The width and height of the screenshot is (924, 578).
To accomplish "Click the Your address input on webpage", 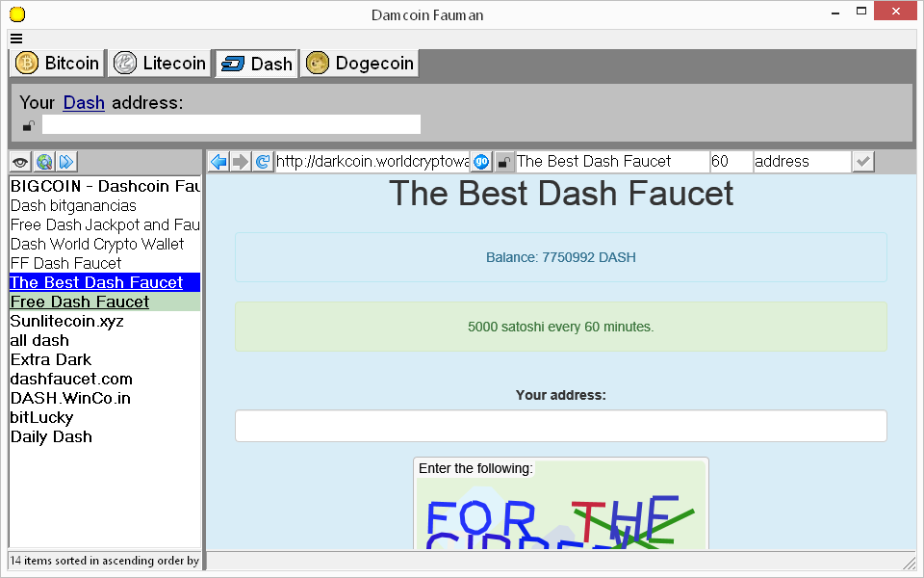I will [x=560, y=426].
